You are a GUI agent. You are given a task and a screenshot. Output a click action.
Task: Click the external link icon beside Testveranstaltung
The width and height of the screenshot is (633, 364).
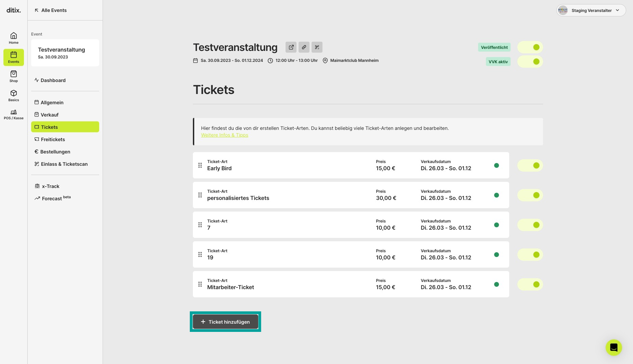[291, 47]
